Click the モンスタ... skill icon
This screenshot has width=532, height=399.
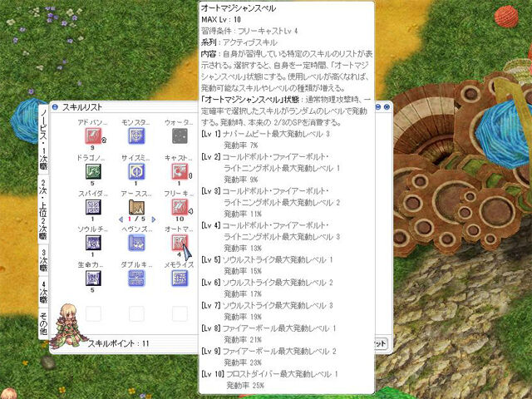point(136,136)
